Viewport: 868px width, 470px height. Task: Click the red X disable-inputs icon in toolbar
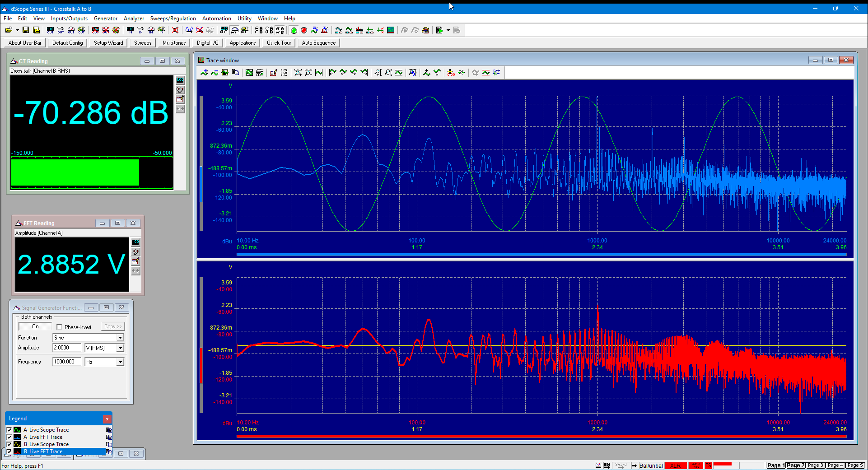pyautogui.click(x=175, y=30)
